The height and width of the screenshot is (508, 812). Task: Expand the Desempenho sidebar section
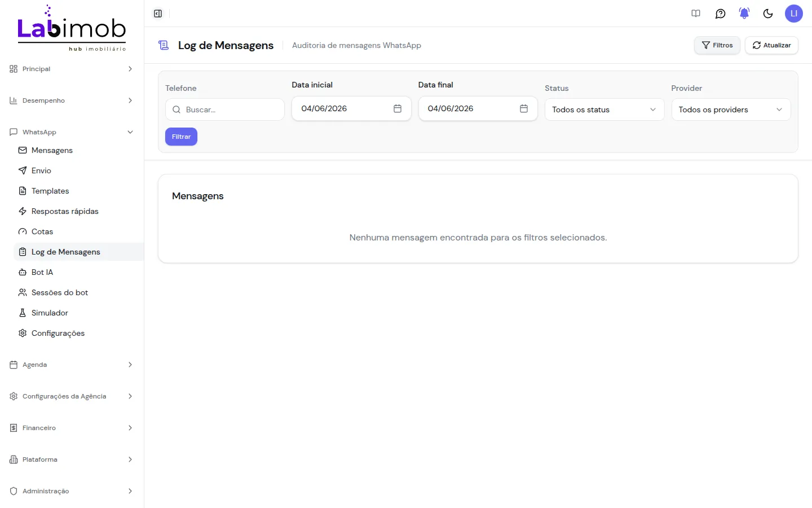[72, 100]
